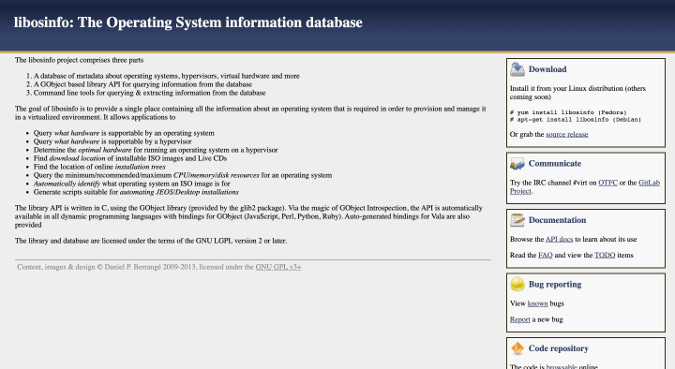Click 'Find download location of installable ISO images' bullet

coord(130,158)
